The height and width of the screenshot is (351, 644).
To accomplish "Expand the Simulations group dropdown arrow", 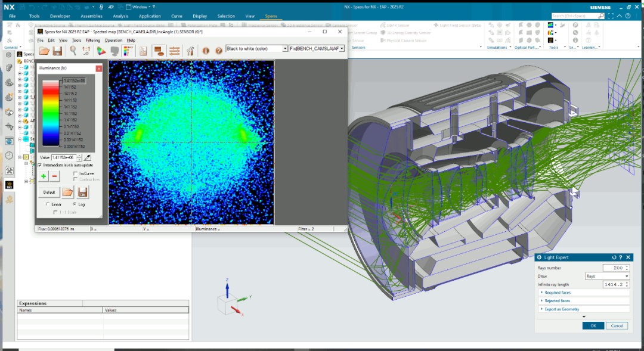I will pos(510,47).
